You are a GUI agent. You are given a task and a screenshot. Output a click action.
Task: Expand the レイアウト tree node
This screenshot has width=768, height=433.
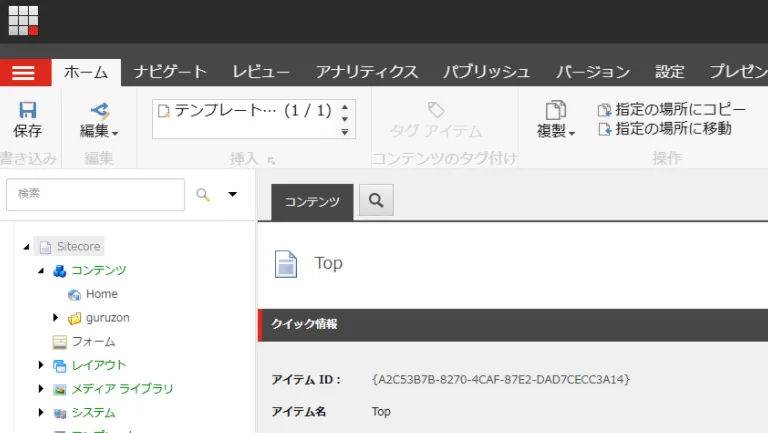pos(41,365)
